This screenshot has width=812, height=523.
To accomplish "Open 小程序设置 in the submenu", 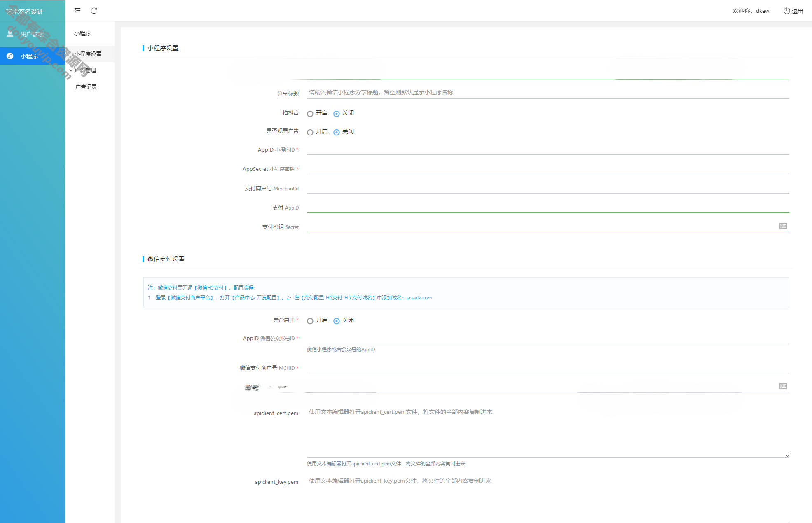I will tap(90, 54).
